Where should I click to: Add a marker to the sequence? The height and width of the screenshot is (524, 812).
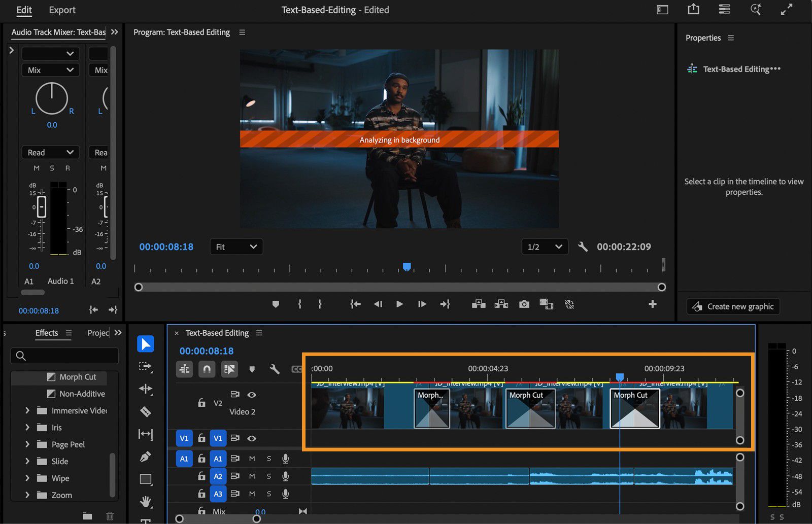click(x=252, y=370)
